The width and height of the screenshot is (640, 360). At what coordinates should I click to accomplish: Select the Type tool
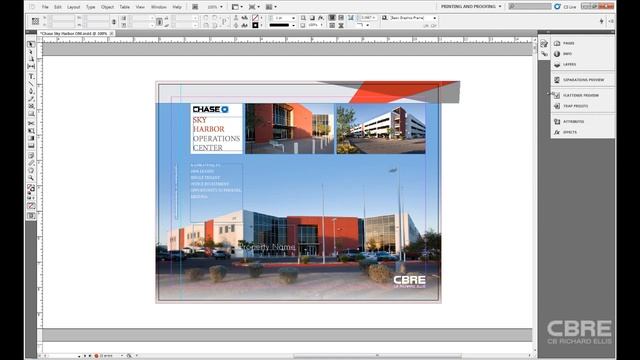(31, 76)
